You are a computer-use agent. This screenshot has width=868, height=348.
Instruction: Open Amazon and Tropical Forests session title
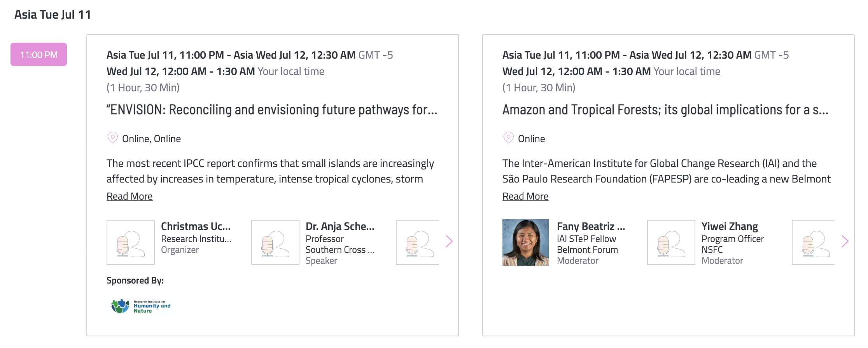(665, 110)
